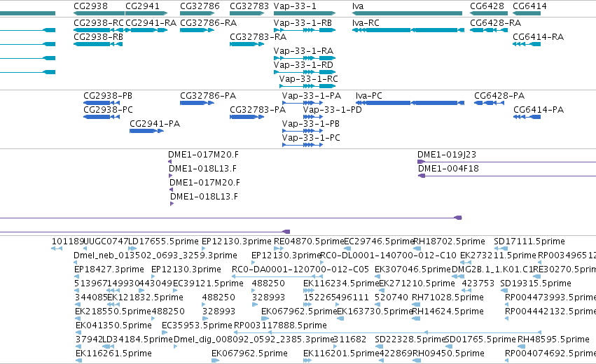Click EST EC39121.5prime label
The height and width of the screenshot is (364, 596).
click(208, 283)
